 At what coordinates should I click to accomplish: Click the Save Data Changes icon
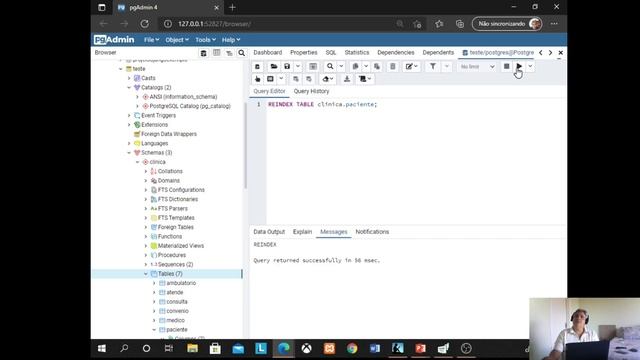(313, 67)
